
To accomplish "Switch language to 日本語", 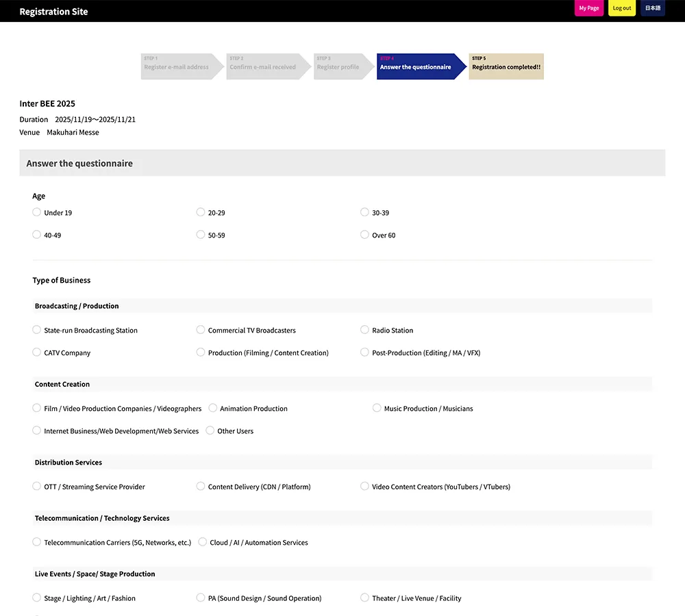I will click(653, 8).
